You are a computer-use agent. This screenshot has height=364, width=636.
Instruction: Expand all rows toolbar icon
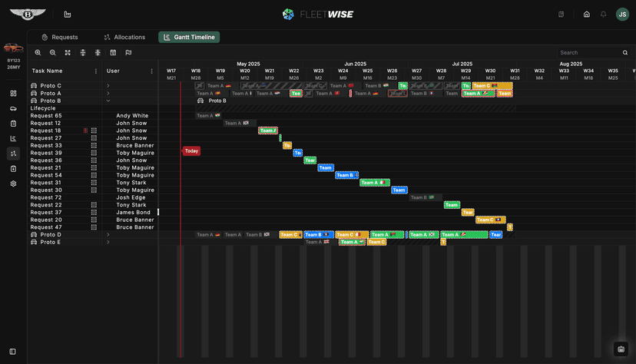(83, 53)
